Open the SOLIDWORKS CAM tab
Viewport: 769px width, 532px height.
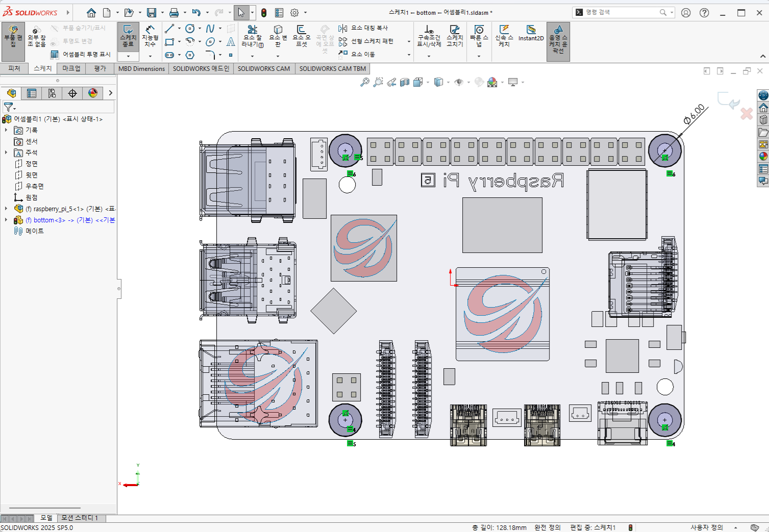[x=264, y=68]
